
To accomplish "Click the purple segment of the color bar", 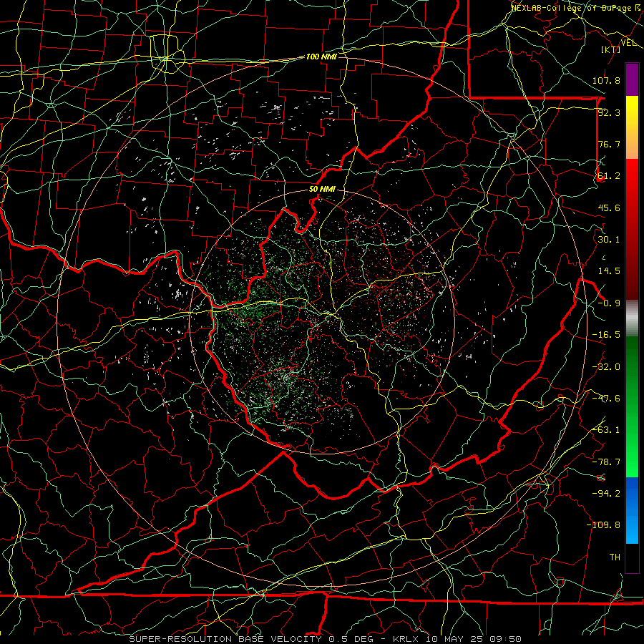I will (x=632, y=79).
